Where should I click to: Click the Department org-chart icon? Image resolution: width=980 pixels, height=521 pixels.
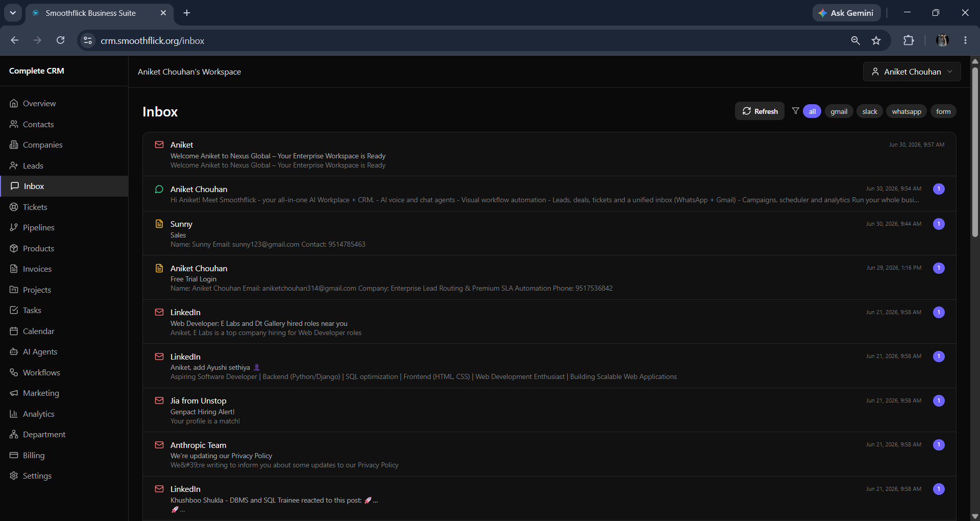pyautogui.click(x=14, y=434)
